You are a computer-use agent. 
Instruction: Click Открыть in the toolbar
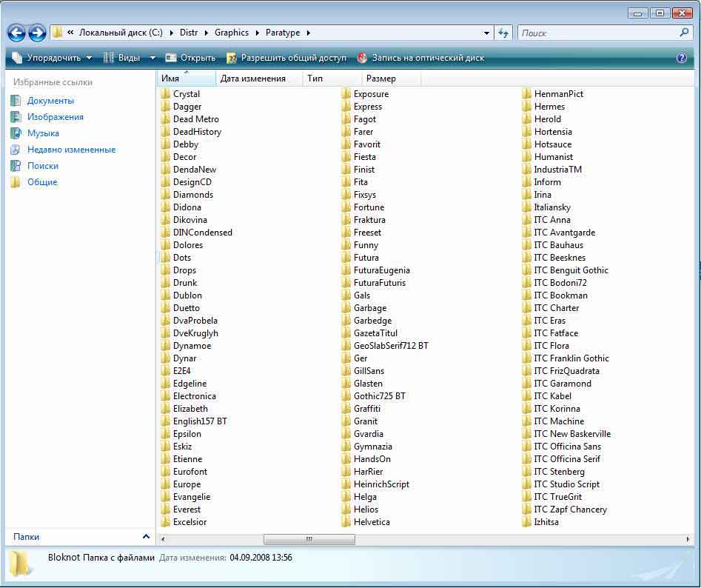191,58
